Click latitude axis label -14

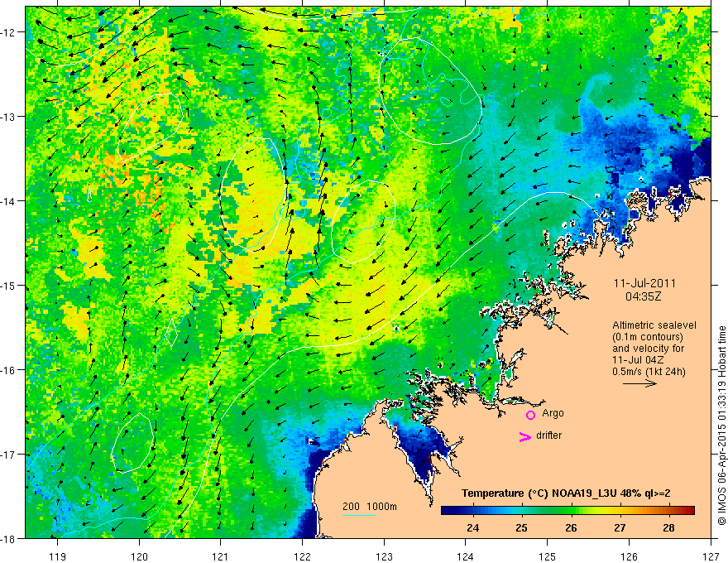[9, 201]
